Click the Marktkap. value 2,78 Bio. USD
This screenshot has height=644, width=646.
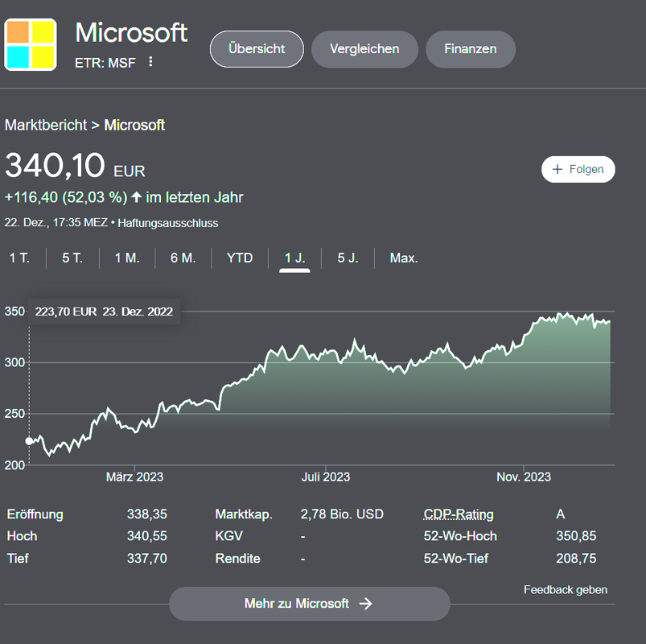point(342,514)
